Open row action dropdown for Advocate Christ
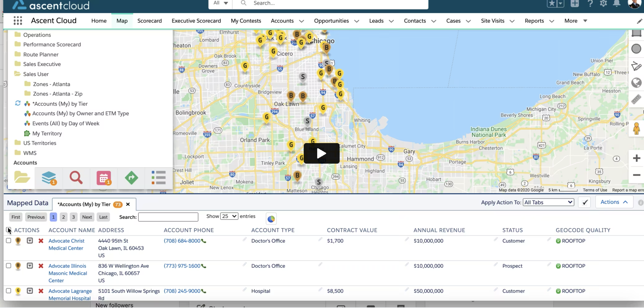 [x=30, y=241]
